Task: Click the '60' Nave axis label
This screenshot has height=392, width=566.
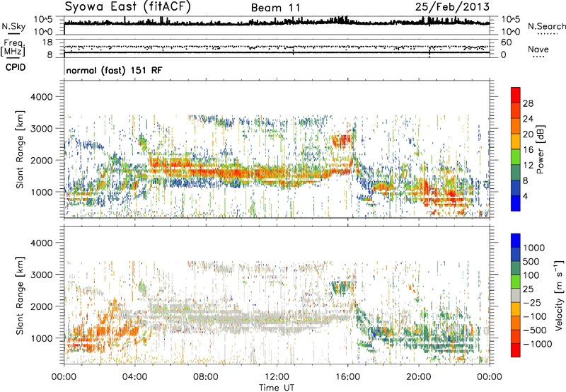Action: pyautogui.click(x=507, y=42)
